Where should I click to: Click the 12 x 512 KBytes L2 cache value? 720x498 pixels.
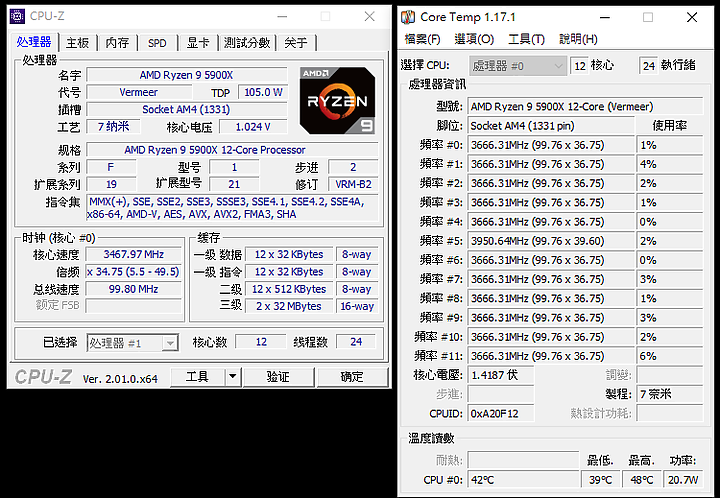coord(289,289)
